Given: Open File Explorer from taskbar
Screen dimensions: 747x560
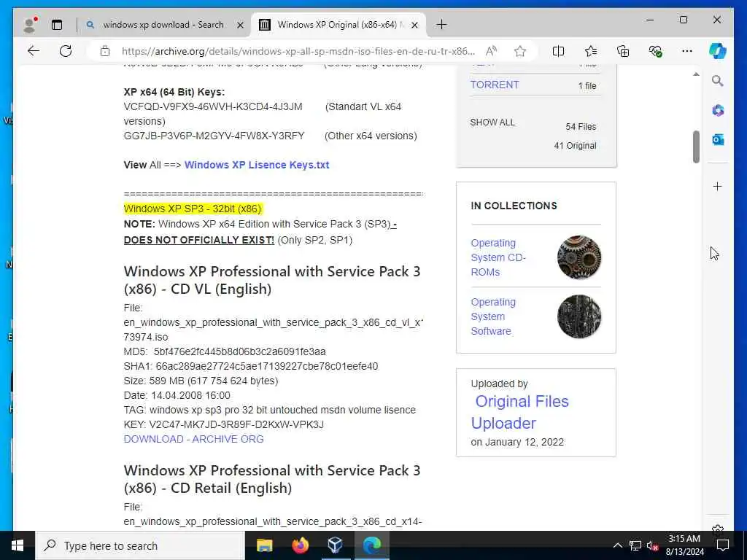Looking at the screenshot, I should tap(264, 545).
